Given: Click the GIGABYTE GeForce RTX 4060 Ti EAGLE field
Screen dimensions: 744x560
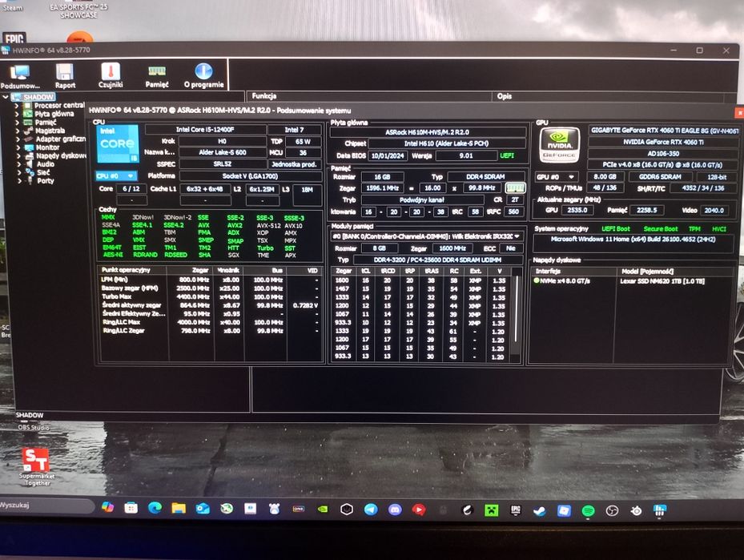Looking at the screenshot, I should [664, 131].
